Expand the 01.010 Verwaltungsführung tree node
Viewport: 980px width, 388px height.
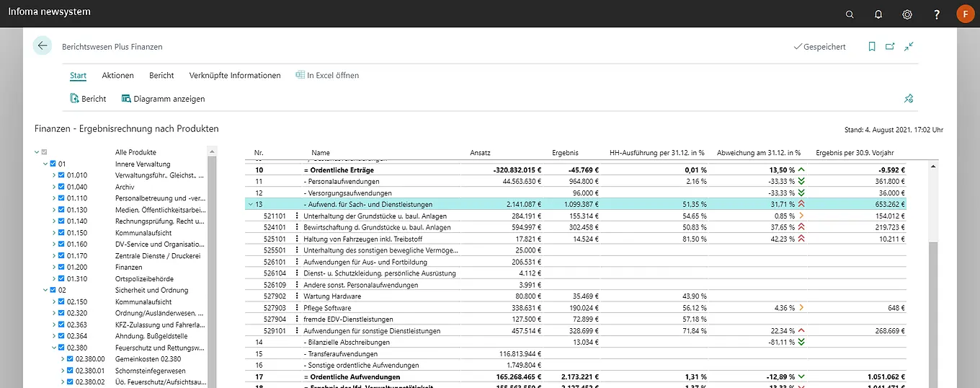tap(53, 175)
